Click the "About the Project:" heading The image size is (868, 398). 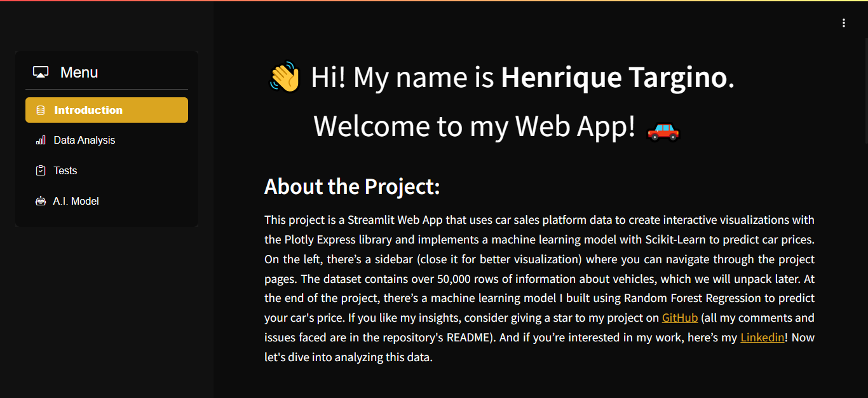[352, 187]
